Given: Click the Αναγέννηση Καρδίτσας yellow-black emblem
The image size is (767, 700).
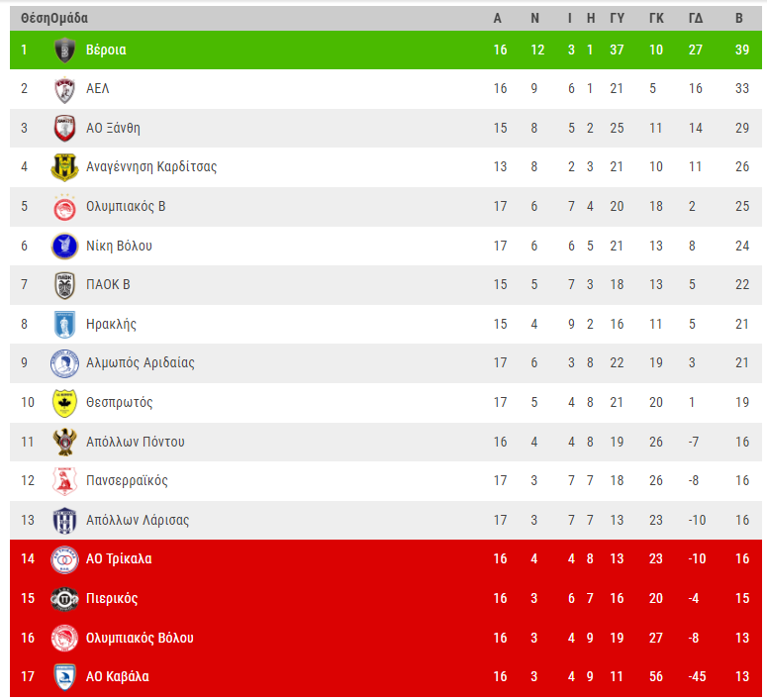Looking at the screenshot, I should coord(64,167).
